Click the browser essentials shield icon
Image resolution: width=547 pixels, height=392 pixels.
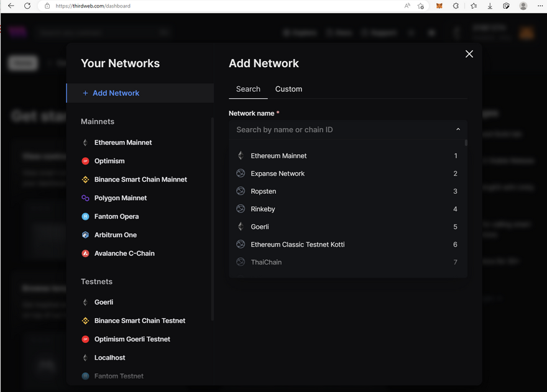tap(506, 6)
